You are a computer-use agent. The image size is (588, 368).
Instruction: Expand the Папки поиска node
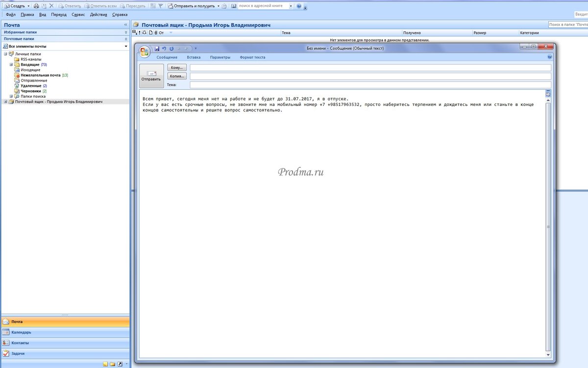tap(11, 96)
